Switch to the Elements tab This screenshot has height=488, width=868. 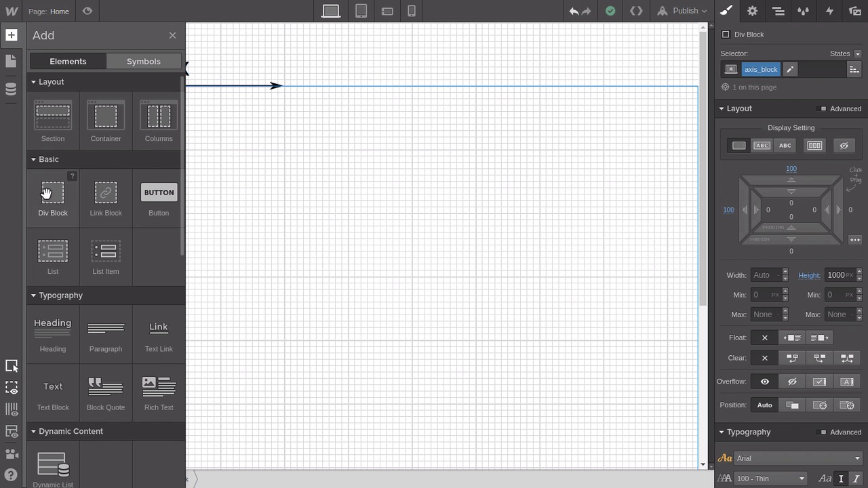68,61
